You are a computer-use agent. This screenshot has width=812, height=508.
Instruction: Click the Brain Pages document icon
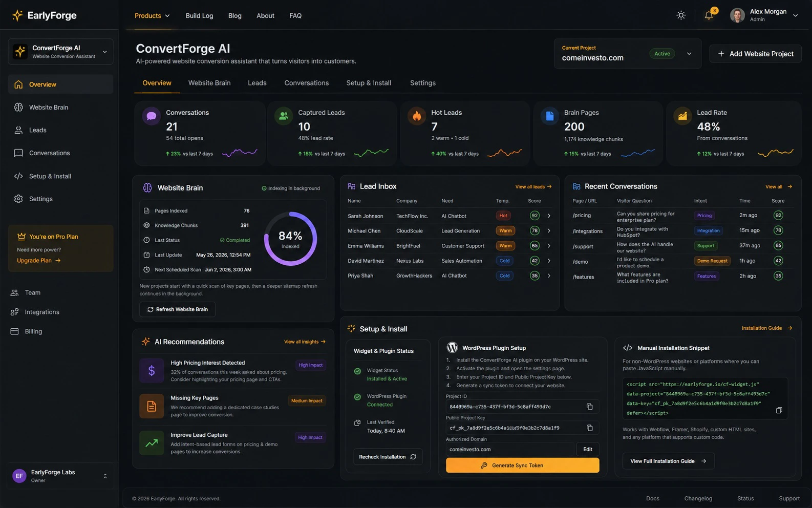(x=550, y=116)
